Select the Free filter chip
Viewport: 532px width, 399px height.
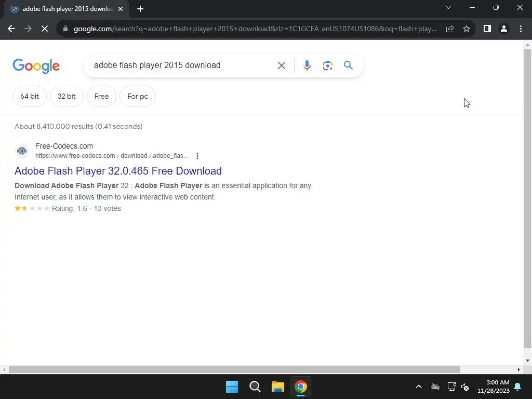click(101, 96)
